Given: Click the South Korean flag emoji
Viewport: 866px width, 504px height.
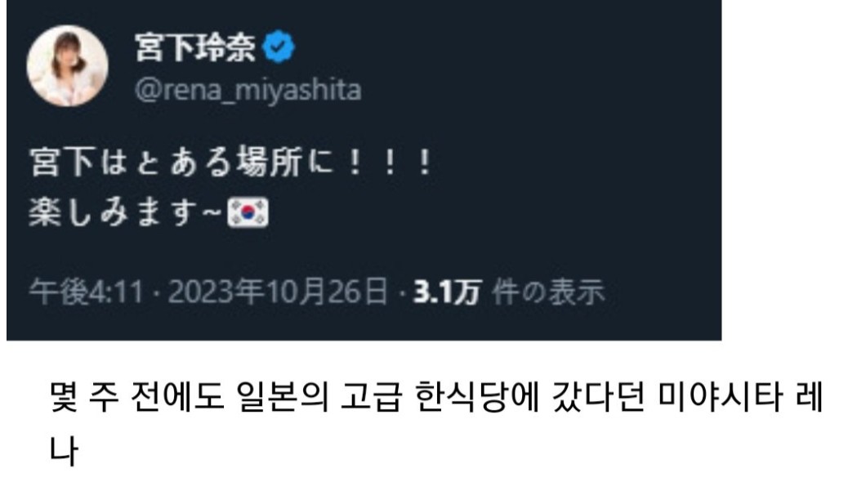Looking at the screenshot, I should pyautogui.click(x=248, y=212).
